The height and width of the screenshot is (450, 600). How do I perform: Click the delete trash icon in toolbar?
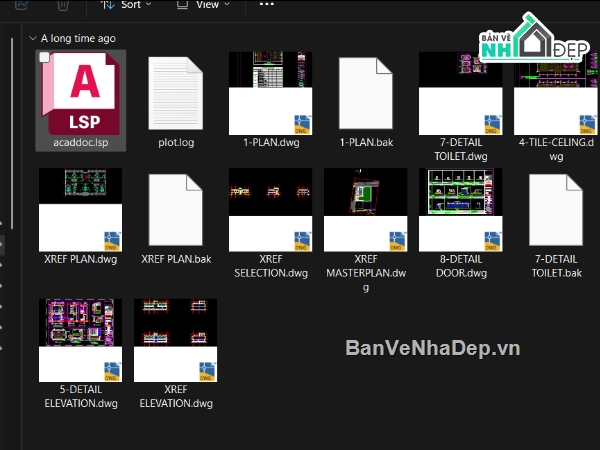(63, 5)
